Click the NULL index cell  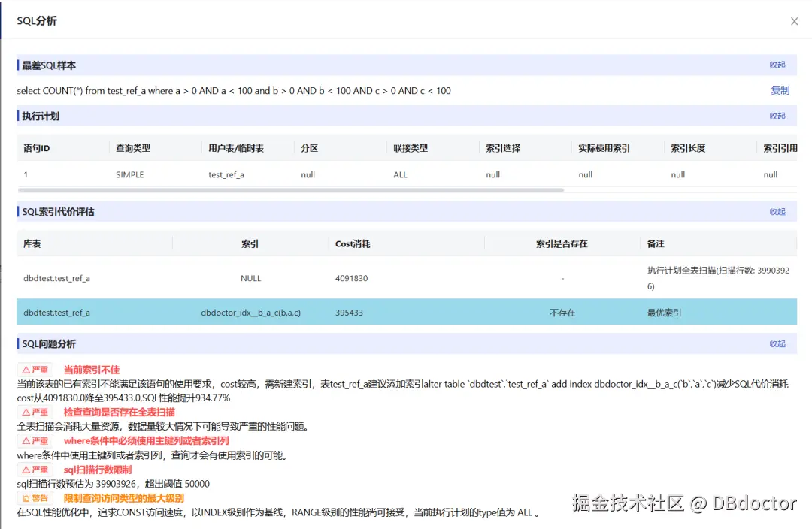coord(250,279)
